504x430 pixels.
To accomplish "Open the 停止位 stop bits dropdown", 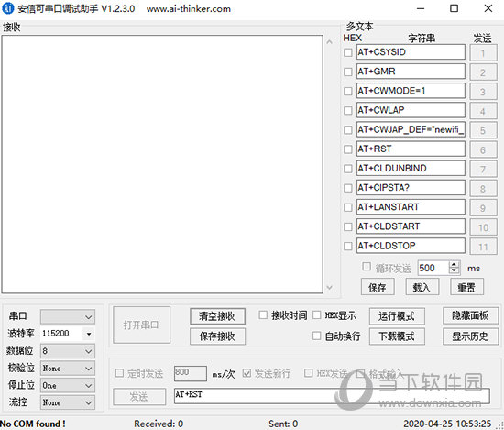I will coord(68,385).
